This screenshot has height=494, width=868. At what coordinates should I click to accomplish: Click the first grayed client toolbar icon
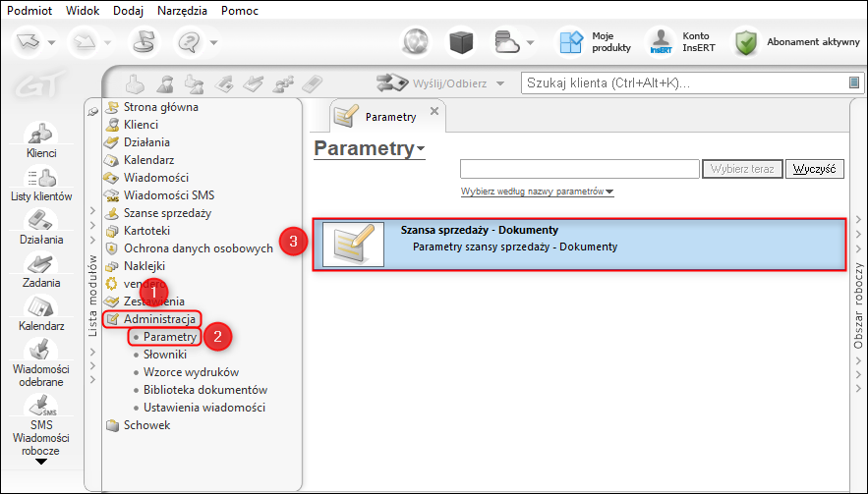(x=135, y=83)
